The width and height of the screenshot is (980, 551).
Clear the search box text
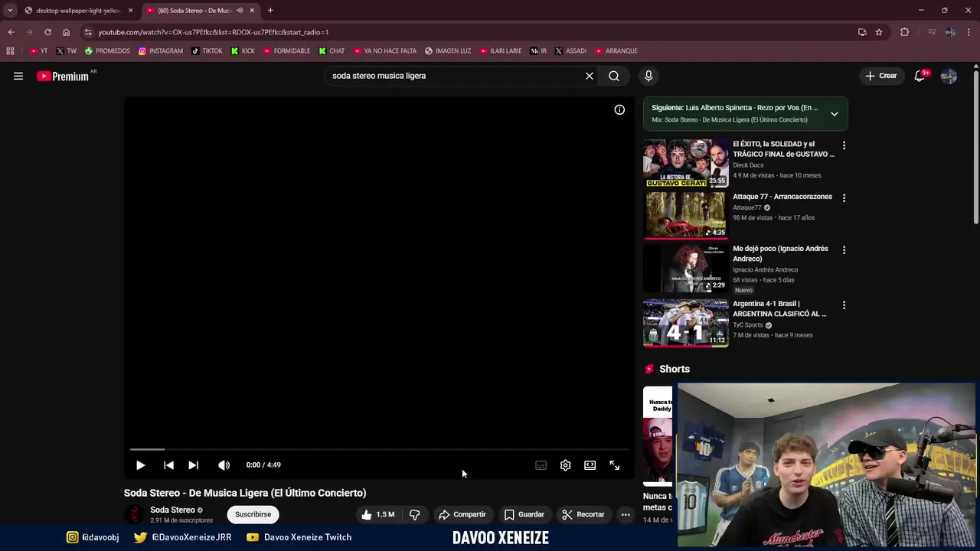tap(590, 76)
